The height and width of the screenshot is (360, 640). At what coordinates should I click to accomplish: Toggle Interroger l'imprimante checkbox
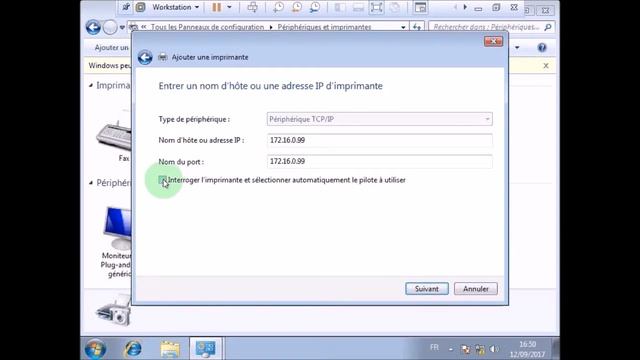pos(162,180)
